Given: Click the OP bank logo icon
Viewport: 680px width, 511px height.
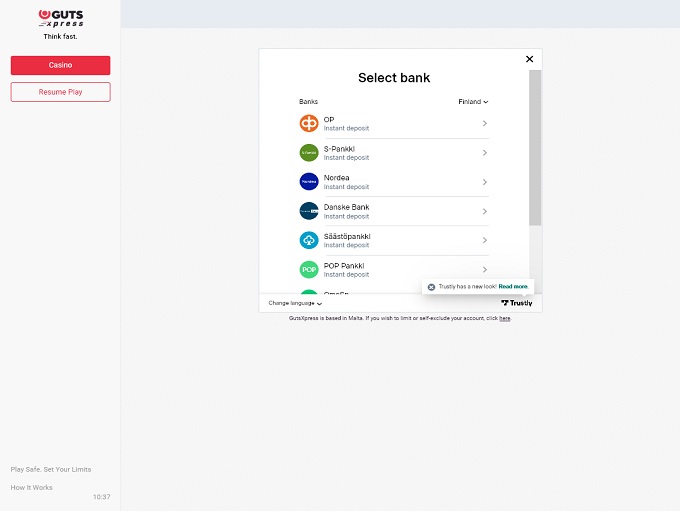Looking at the screenshot, I should tap(309, 124).
